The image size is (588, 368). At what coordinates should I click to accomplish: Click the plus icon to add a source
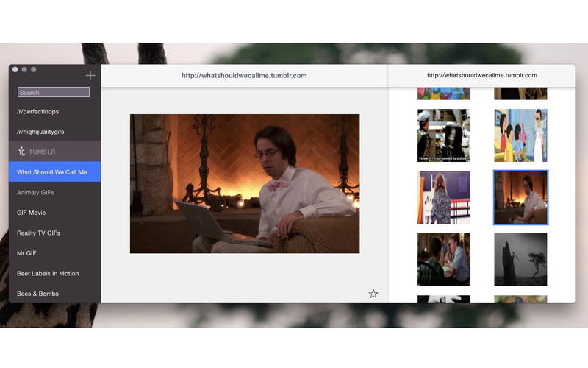tap(90, 76)
